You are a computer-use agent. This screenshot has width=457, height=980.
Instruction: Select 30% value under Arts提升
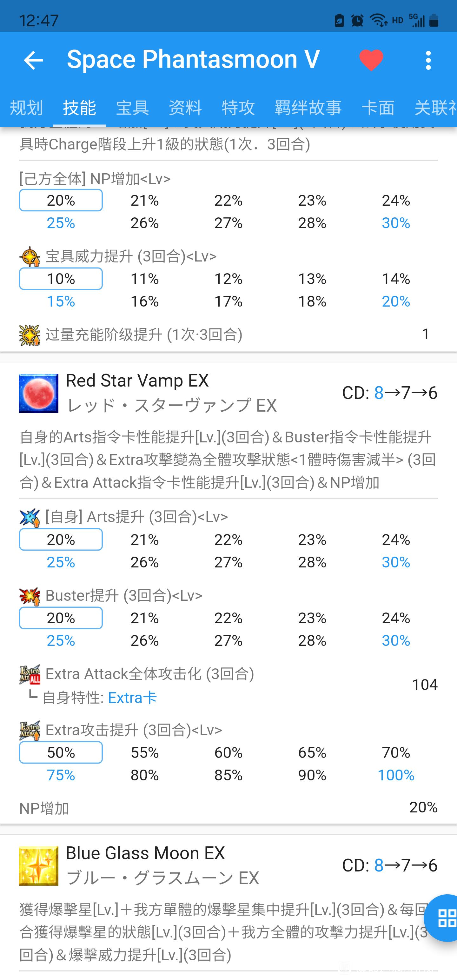tap(396, 562)
